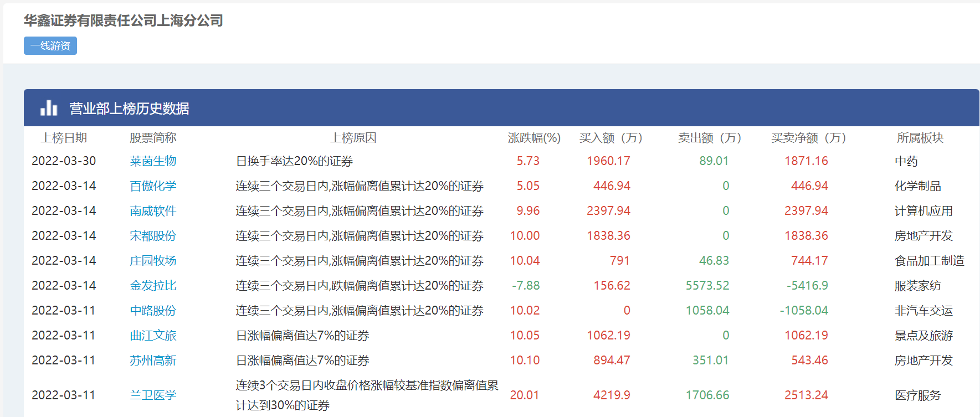Viewport: 980px width, 417px height.
Task: Open the 曲江文旅 stock link
Action: pos(153,336)
